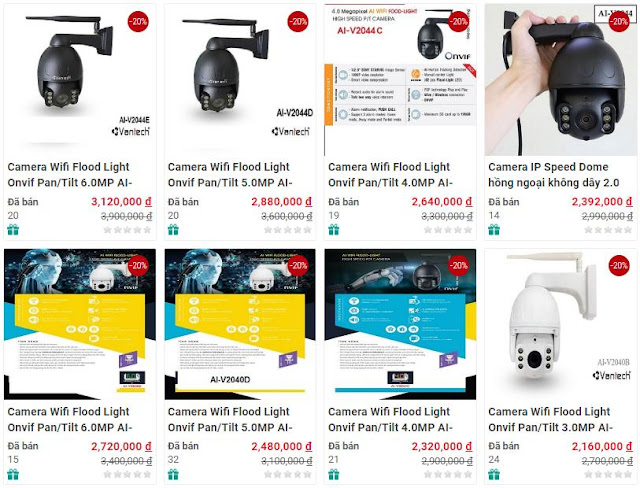
Task: Rate stars for the 2,320,000 đ product
Action: [x=448, y=475]
